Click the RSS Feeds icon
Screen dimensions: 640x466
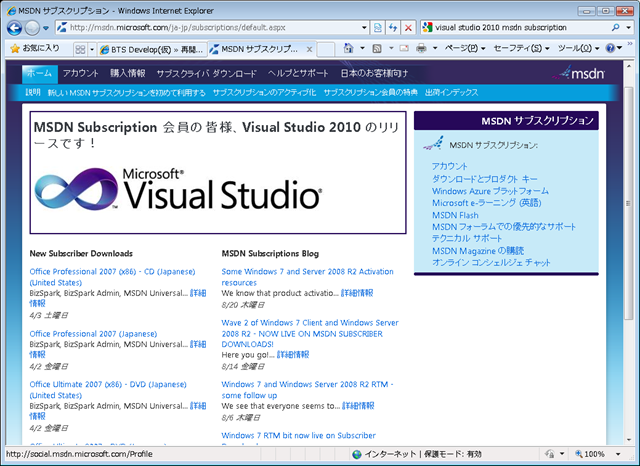click(x=376, y=48)
